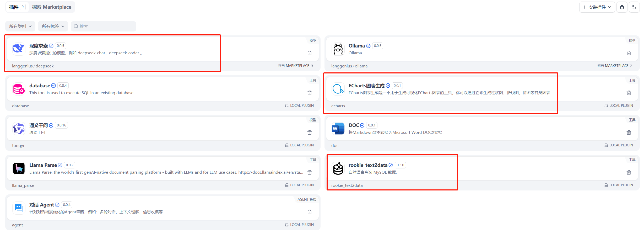Open 来自 MARKETPLACE link on ollama card

tap(615, 66)
